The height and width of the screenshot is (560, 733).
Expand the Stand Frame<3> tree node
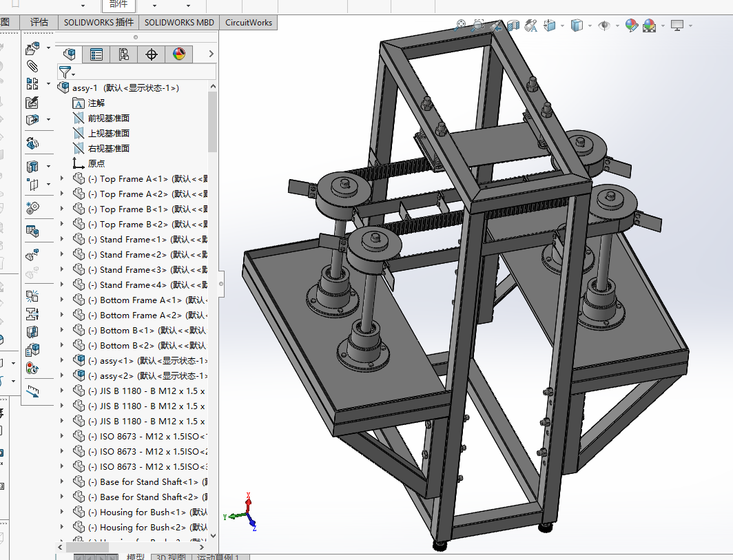pos(62,269)
